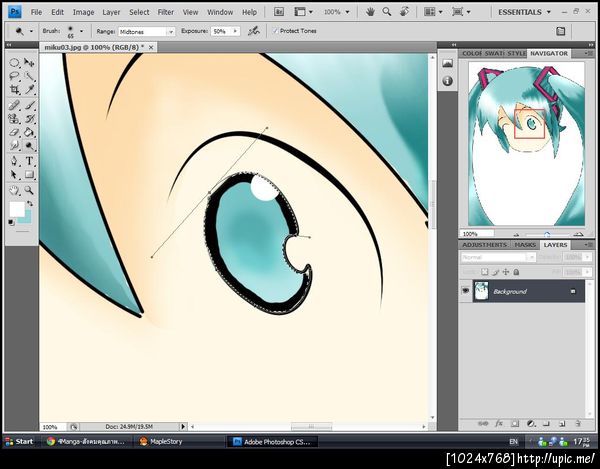Image resolution: width=600 pixels, height=469 pixels.
Task: Click the background color swatch
Action: pos(28,219)
